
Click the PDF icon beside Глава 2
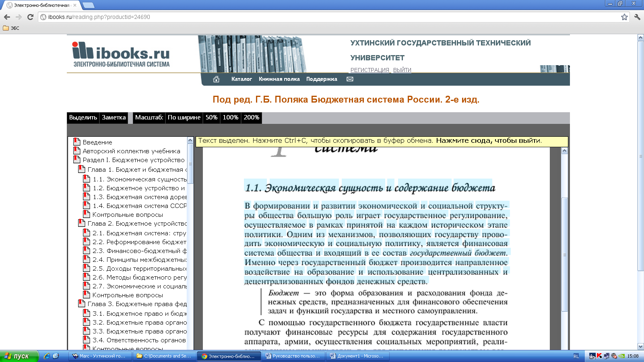tap(82, 223)
